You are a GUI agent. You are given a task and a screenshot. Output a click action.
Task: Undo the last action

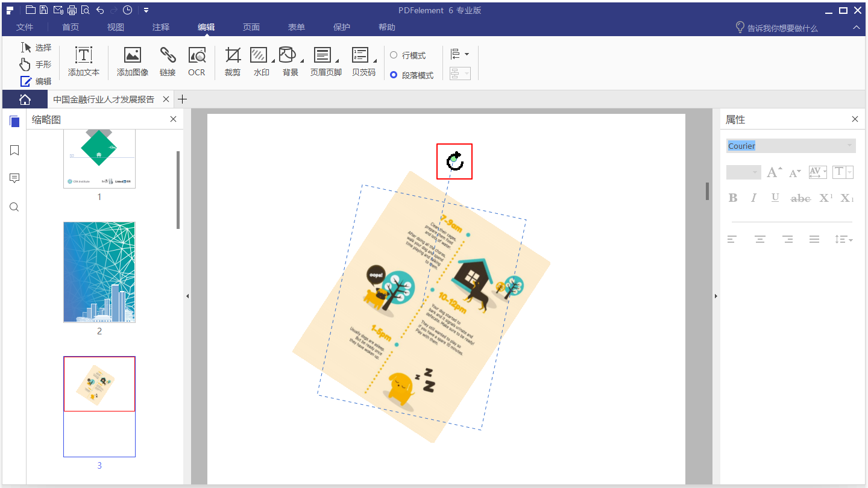[99, 10]
